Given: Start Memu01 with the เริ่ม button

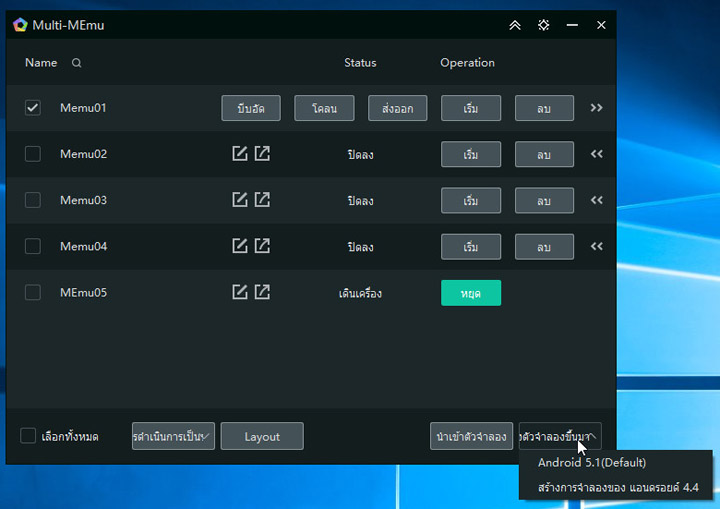Looking at the screenshot, I should pyautogui.click(x=471, y=108).
